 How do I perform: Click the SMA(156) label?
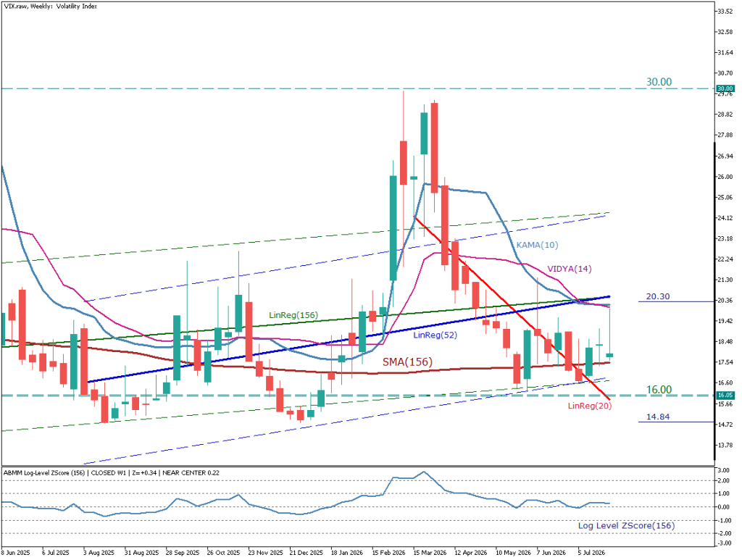tap(407, 362)
